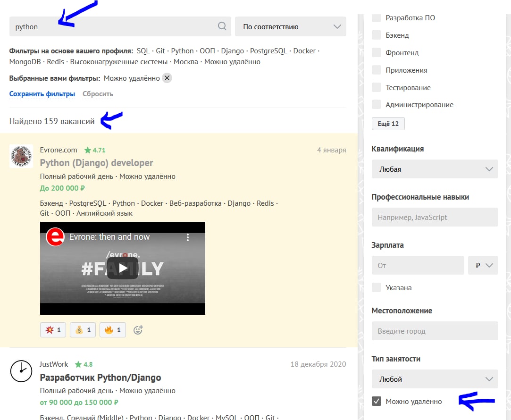Viewport: 511px width, 420px height.
Task: Remove the 'Можно удалённо' selected filter
Action: point(167,78)
